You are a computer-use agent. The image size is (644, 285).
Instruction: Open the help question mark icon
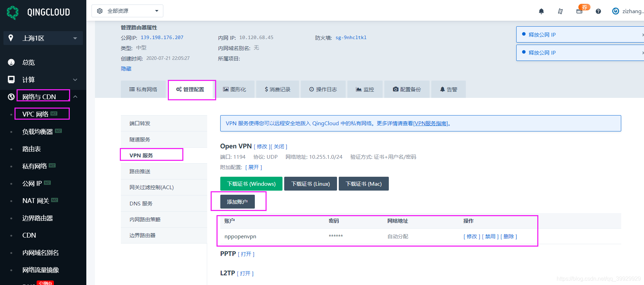tap(598, 11)
